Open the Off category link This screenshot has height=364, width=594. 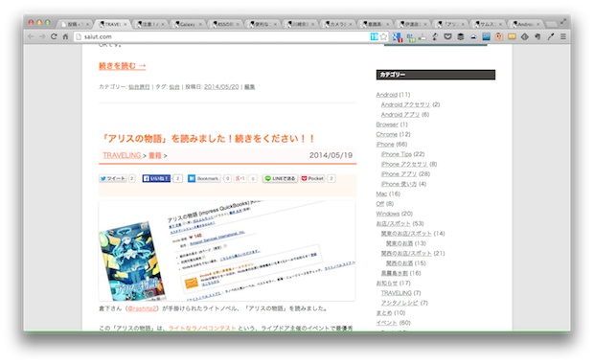click(x=380, y=204)
